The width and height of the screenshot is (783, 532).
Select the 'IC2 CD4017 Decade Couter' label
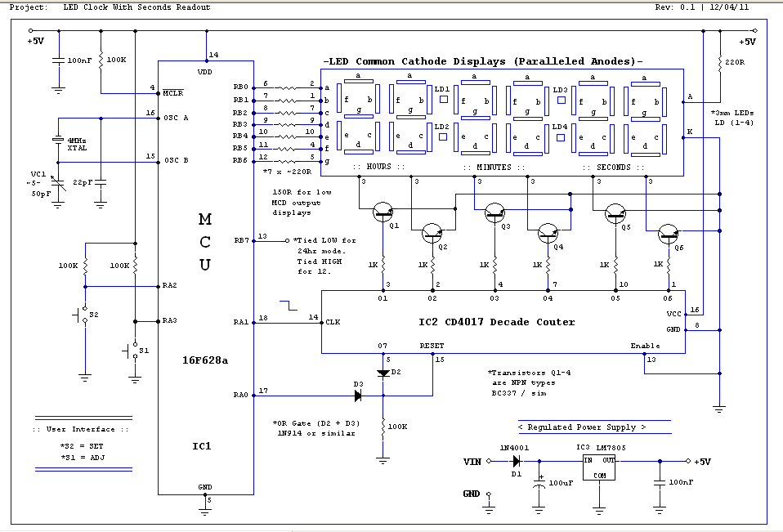(x=496, y=322)
